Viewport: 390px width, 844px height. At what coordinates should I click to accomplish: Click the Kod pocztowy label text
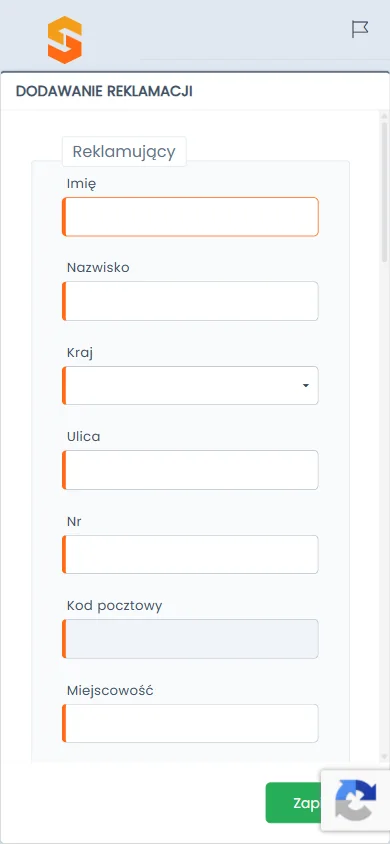pyautogui.click(x=115, y=606)
